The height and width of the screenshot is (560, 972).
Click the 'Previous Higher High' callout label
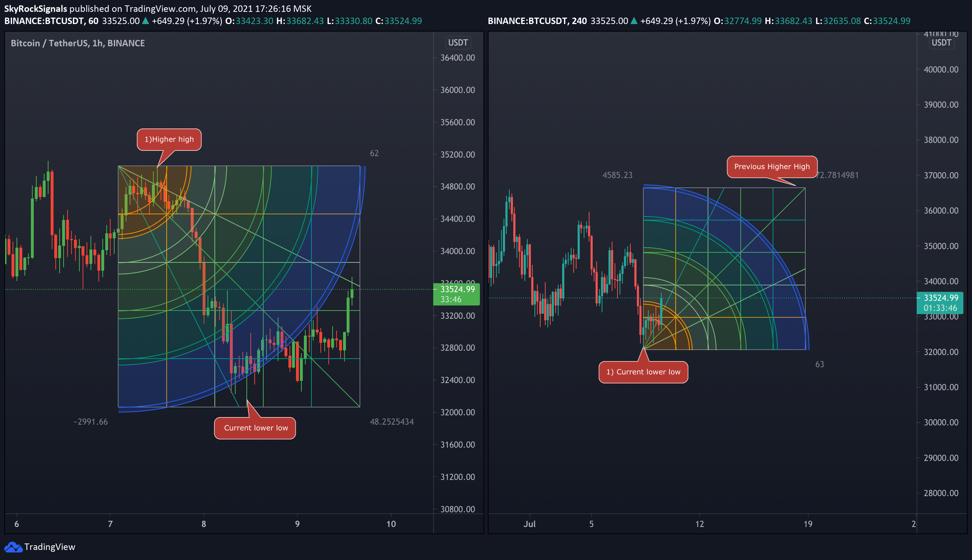tap(772, 167)
